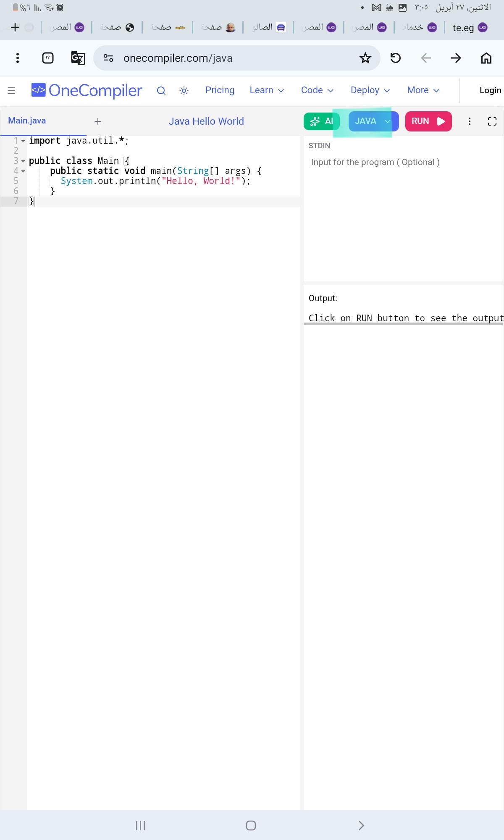Open a new browser tab with plus icon
The height and width of the screenshot is (840, 504).
(x=15, y=27)
